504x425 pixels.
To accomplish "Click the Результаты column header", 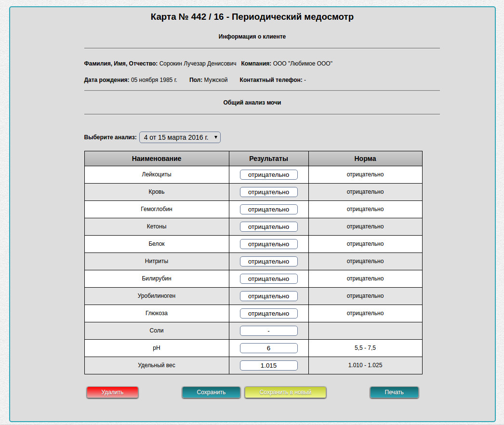I will click(268, 159).
